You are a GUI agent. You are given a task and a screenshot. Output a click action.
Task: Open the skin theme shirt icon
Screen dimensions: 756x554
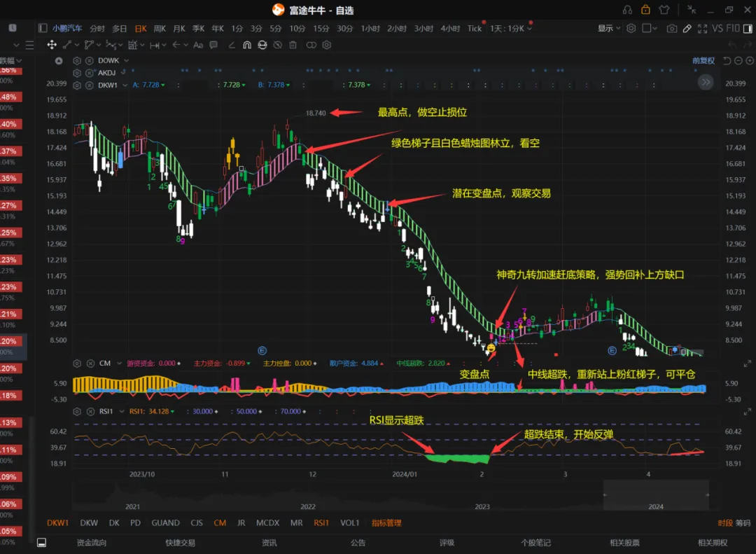click(664, 10)
